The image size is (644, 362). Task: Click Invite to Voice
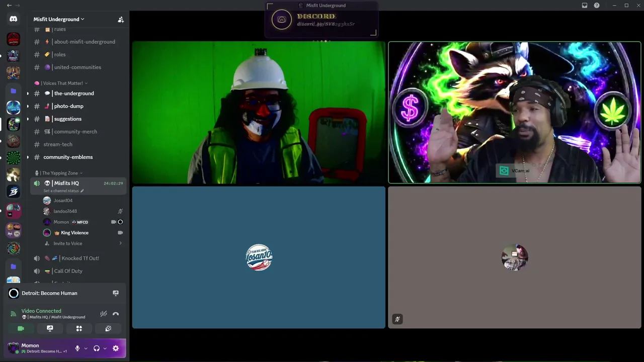pos(83,243)
